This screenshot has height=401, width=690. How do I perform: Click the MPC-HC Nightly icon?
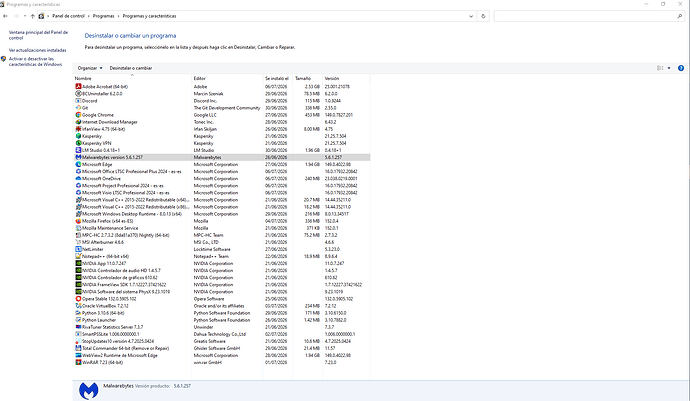point(78,235)
